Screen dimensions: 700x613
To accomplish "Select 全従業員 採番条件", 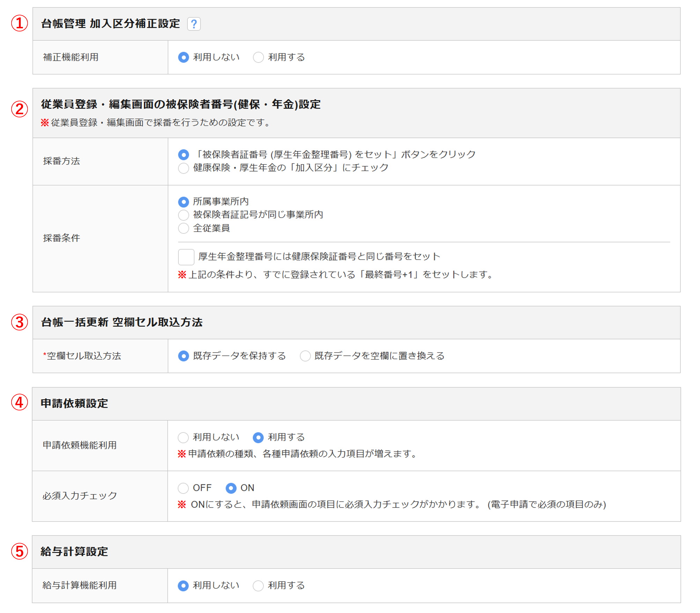I will tap(183, 228).
